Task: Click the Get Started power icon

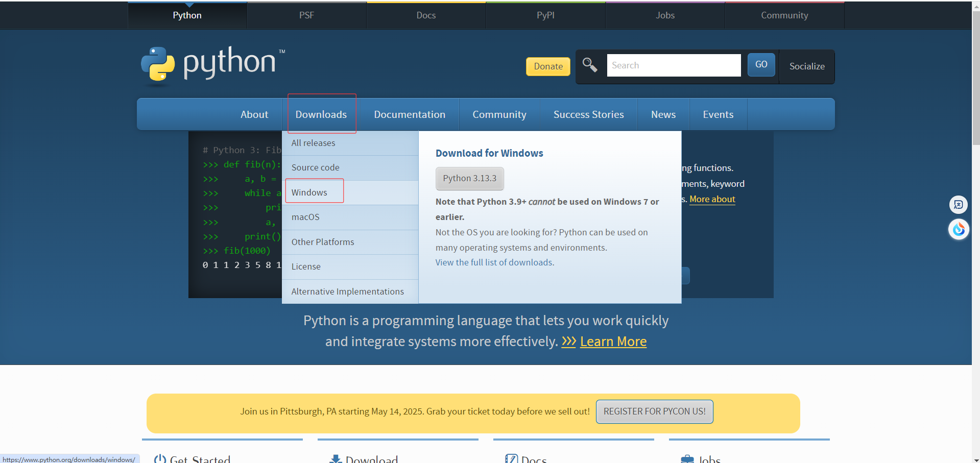Action: (160, 458)
